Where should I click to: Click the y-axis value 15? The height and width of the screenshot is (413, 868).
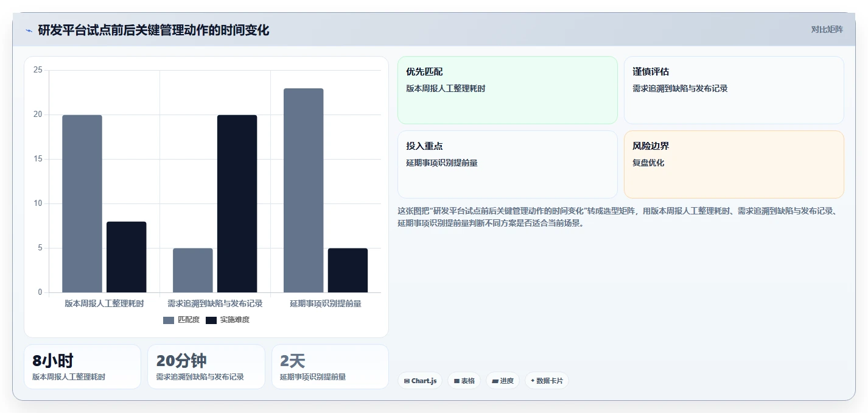(38, 159)
